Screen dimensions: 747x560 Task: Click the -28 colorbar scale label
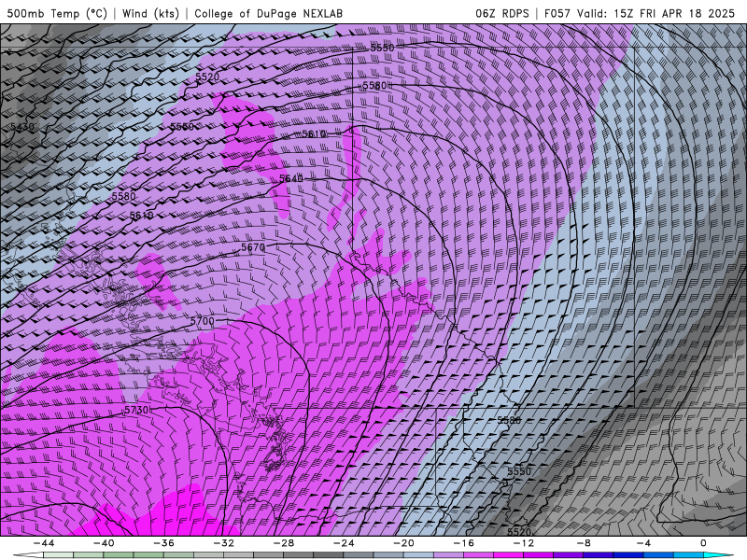click(284, 543)
